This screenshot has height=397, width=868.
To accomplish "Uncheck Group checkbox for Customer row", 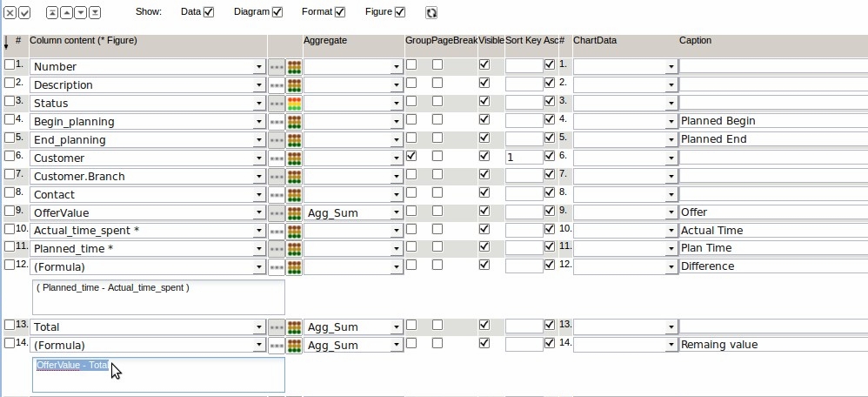I will point(411,157).
